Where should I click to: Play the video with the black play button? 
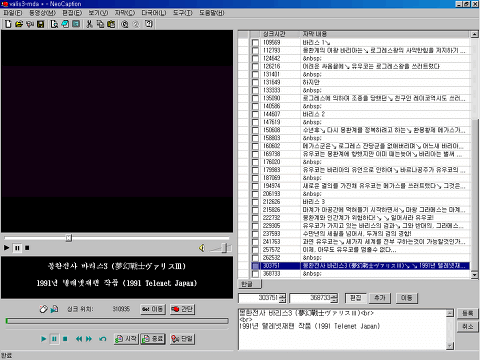pos(6,248)
